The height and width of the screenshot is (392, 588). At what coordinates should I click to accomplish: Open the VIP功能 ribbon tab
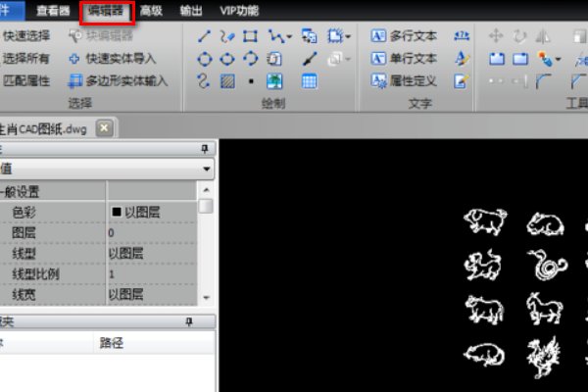point(239,11)
